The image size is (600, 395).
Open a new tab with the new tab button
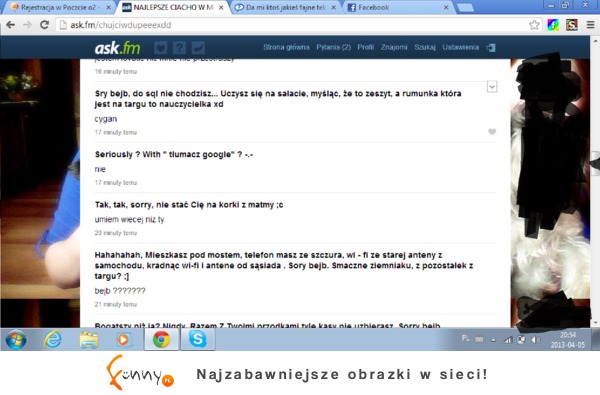[x=465, y=7]
